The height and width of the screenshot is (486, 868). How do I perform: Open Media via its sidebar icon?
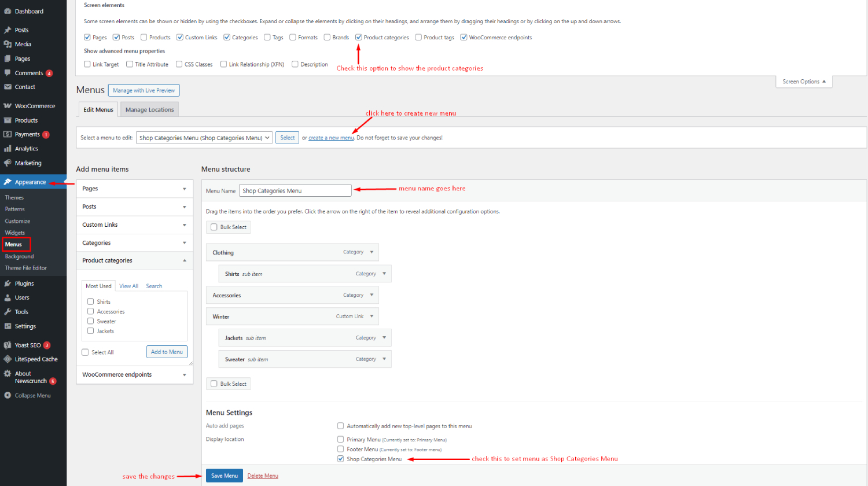click(x=8, y=45)
